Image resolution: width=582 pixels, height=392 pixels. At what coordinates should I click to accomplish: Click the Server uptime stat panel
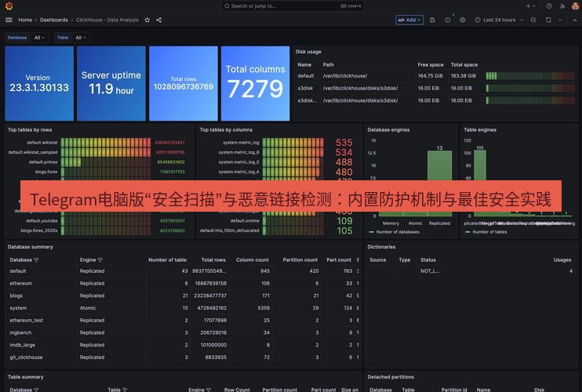pos(111,83)
